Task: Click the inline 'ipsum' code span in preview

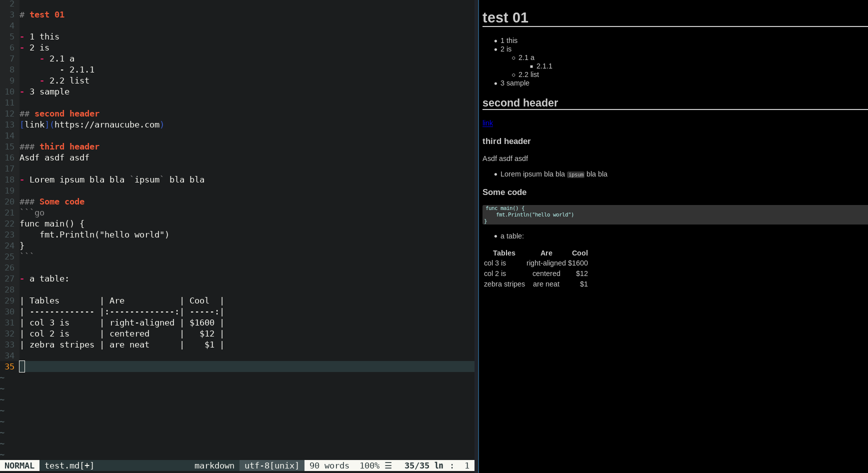Action: click(575, 174)
